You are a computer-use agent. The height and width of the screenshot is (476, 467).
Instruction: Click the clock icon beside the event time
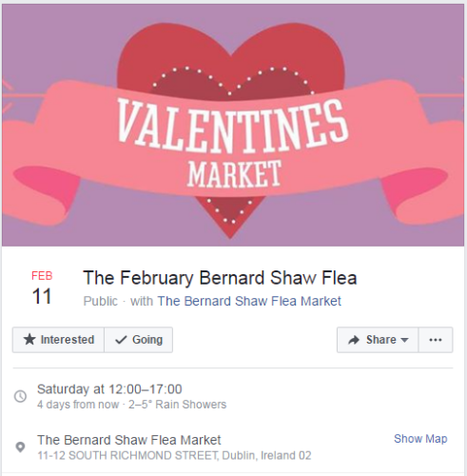tap(21, 396)
